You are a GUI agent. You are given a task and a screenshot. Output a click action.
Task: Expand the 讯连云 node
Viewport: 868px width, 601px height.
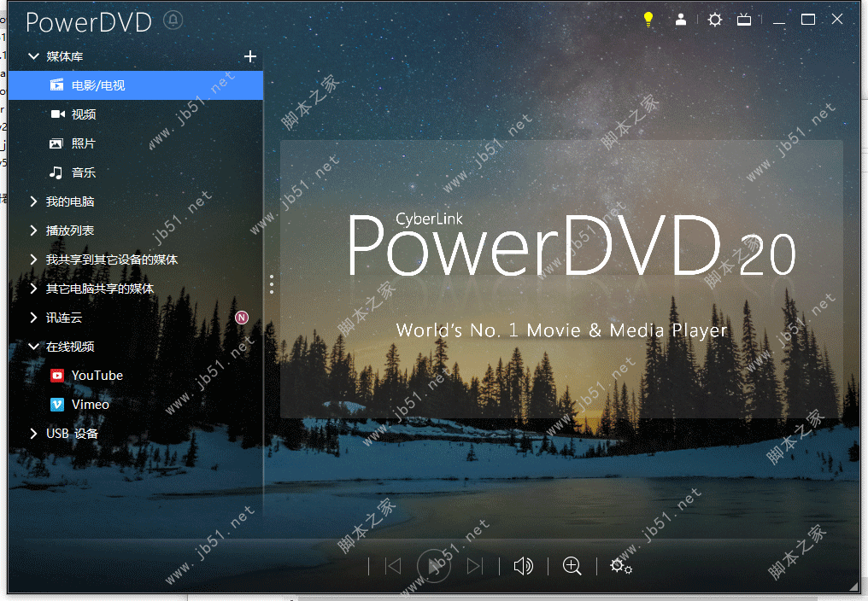coord(34,318)
